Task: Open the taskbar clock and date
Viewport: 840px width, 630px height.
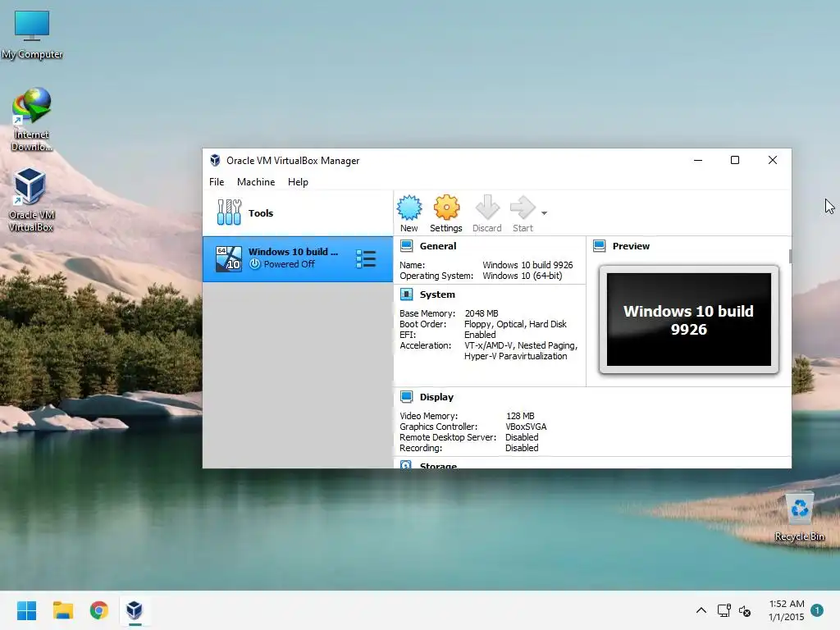Action: pyautogui.click(x=787, y=610)
